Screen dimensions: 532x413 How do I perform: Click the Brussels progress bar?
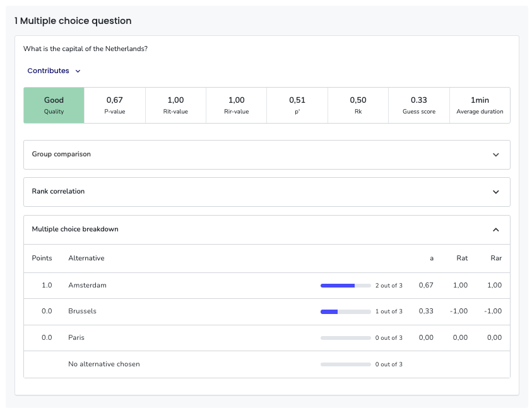[345, 311]
